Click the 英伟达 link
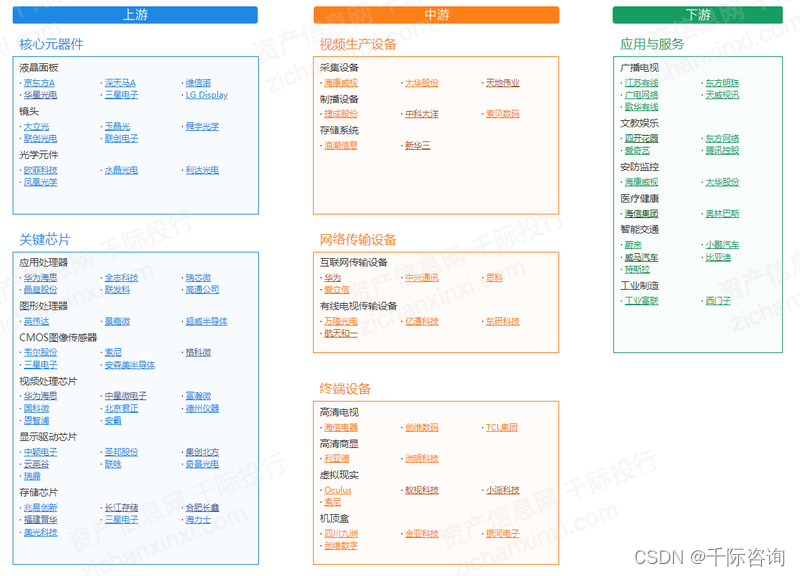Image resolution: width=800 pixels, height=576 pixels. (36, 321)
